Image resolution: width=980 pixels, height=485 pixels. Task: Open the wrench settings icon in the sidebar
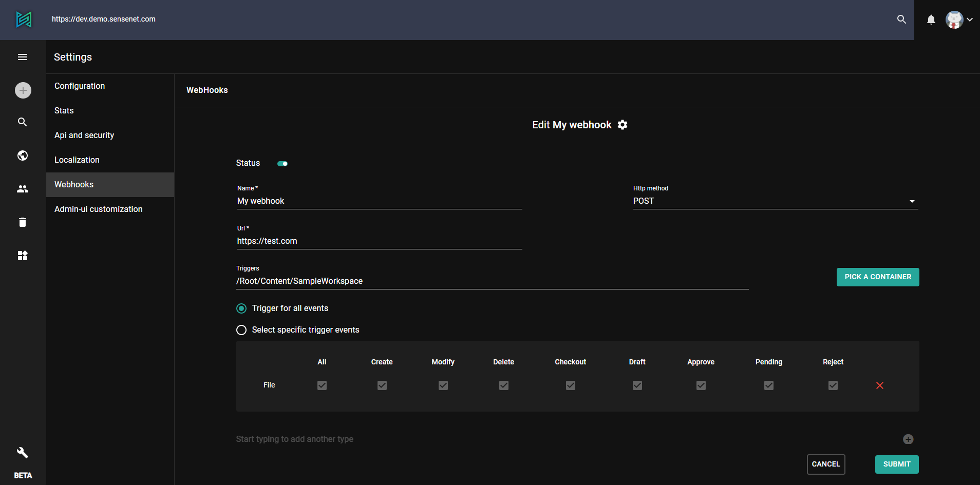click(23, 452)
